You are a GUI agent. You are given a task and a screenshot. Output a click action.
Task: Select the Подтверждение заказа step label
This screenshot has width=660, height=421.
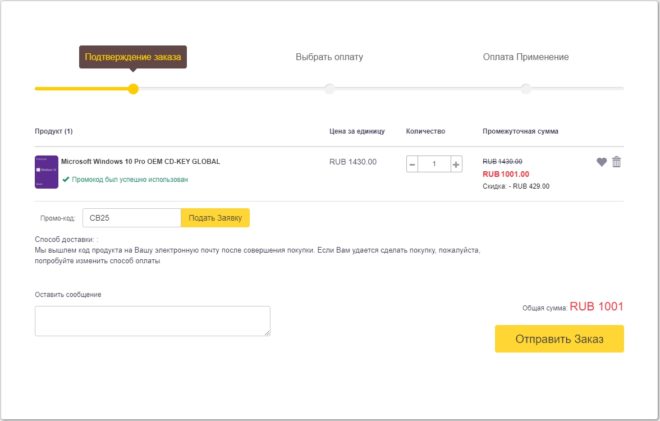click(133, 57)
